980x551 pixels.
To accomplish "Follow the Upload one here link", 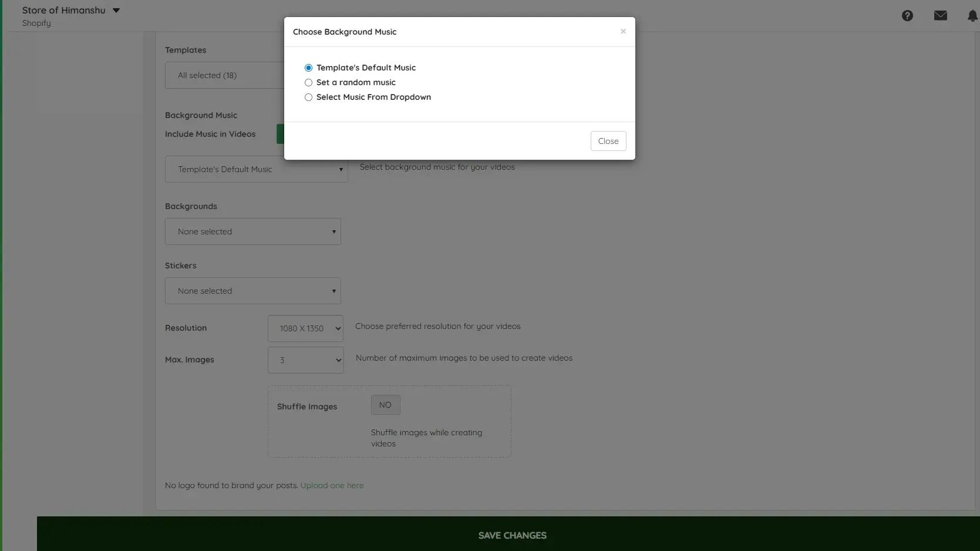I will point(332,485).
